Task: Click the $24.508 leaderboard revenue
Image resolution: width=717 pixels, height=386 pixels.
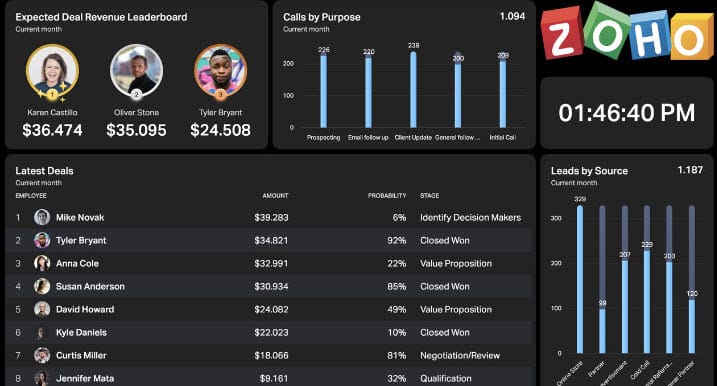Action: point(220,130)
